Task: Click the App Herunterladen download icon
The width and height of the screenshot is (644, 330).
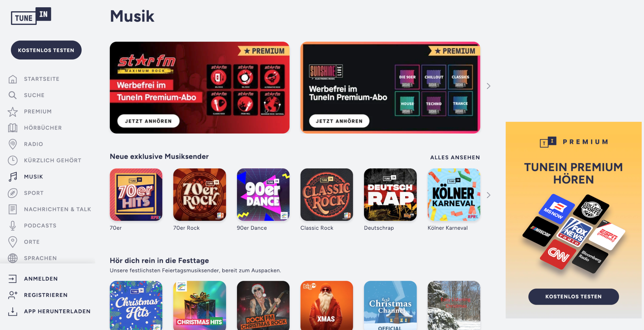Action: [12, 312]
